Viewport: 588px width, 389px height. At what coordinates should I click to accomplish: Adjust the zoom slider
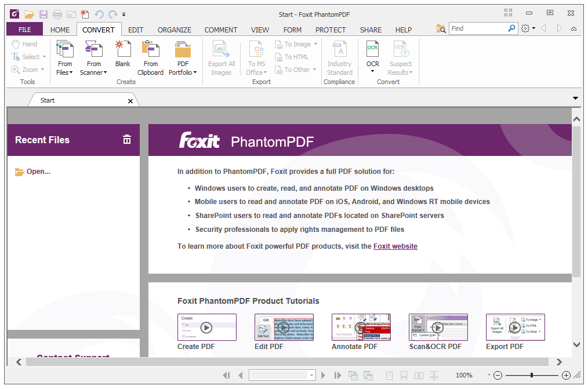(x=531, y=375)
